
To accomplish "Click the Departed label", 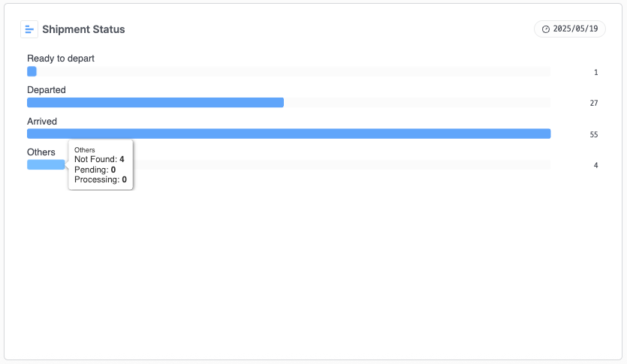I will [47, 90].
